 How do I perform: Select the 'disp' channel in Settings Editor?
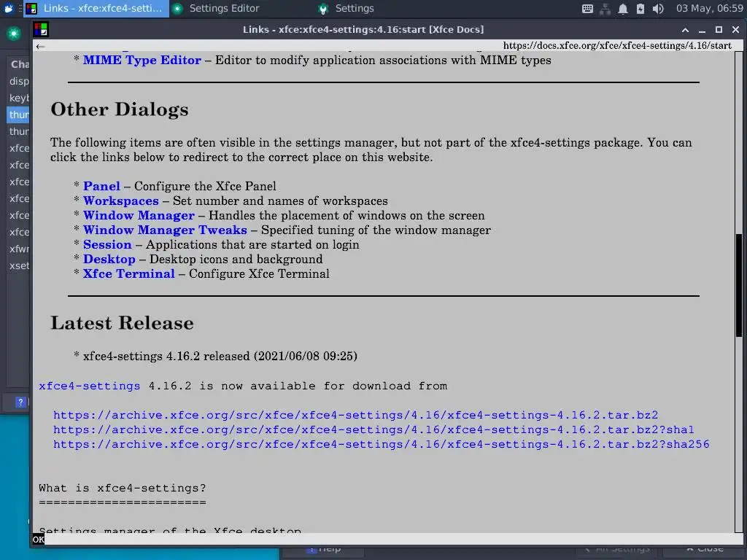tap(19, 82)
